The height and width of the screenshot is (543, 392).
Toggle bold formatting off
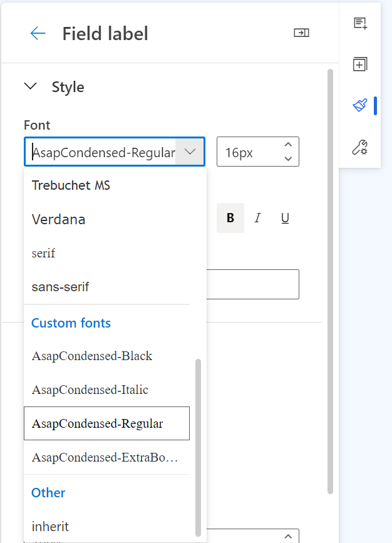tap(230, 218)
